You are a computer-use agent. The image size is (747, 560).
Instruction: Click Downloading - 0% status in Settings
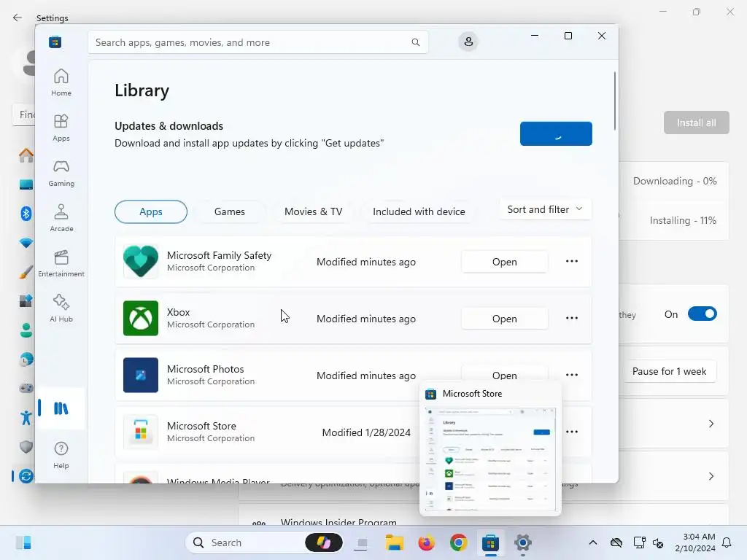(675, 181)
